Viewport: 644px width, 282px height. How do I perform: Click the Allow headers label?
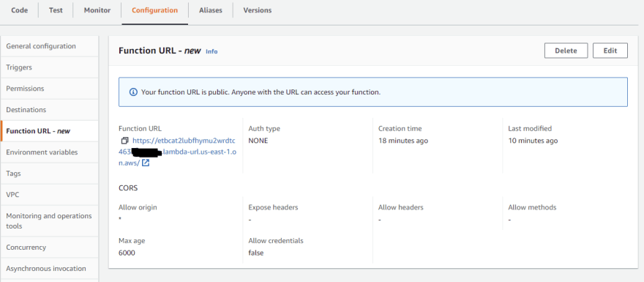pos(400,207)
